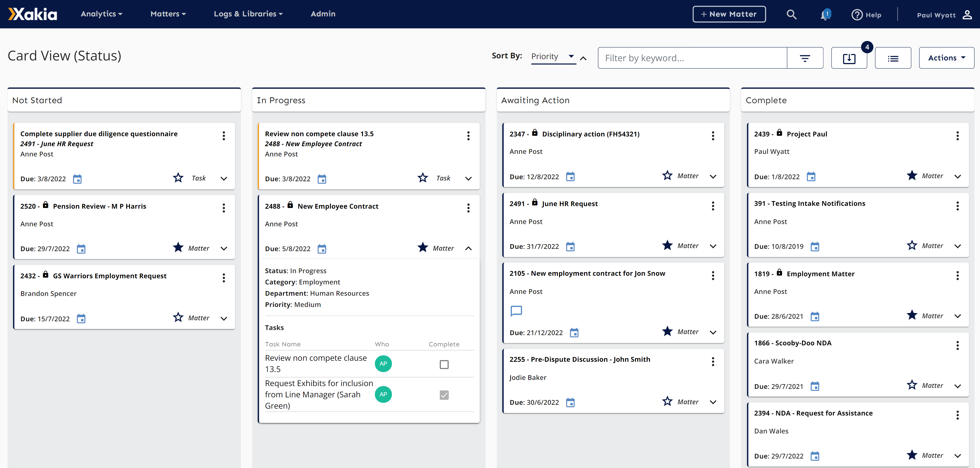
Task: Open the Actions button menu
Action: [946, 58]
